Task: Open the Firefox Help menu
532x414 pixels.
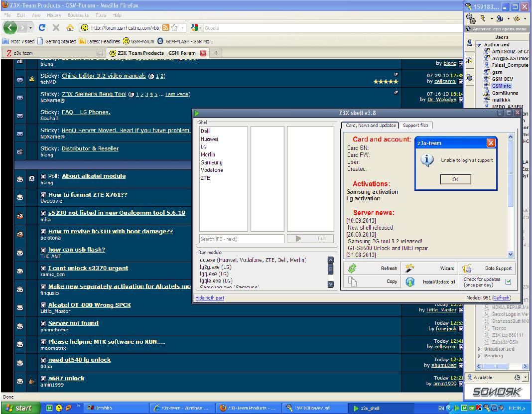Action: (117, 15)
